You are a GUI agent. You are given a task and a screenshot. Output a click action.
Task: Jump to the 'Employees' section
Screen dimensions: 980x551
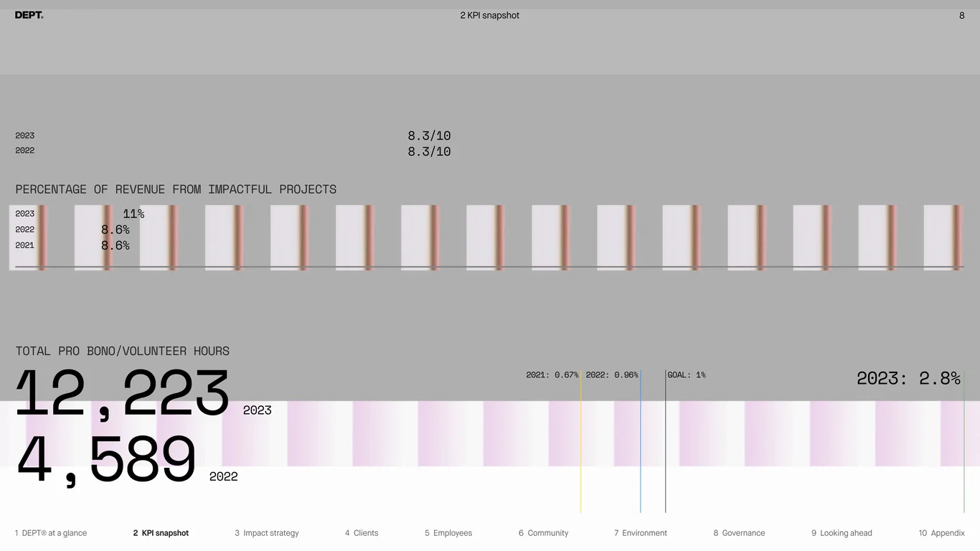click(x=448, y=533)
